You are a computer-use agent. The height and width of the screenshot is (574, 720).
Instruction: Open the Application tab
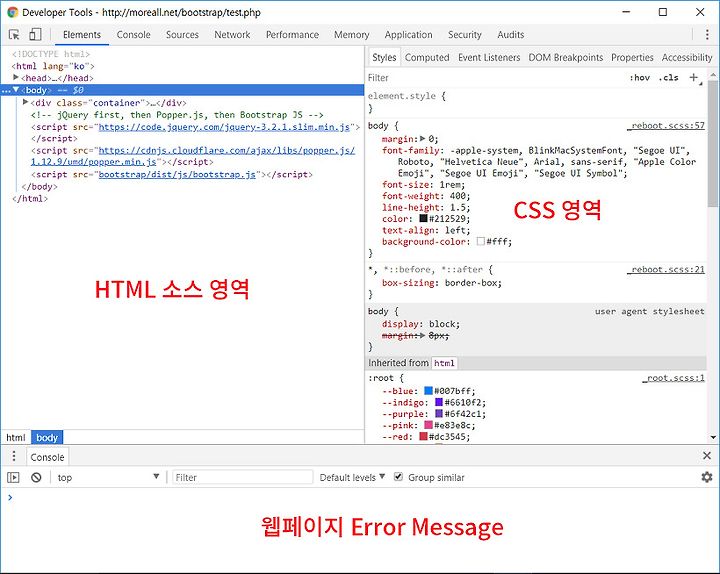point(408,34)
